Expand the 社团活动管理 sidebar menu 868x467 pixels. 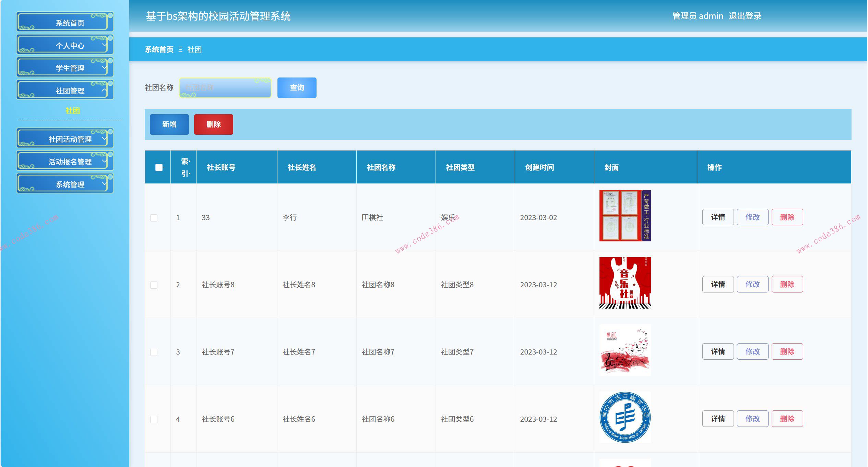(65, 139)
